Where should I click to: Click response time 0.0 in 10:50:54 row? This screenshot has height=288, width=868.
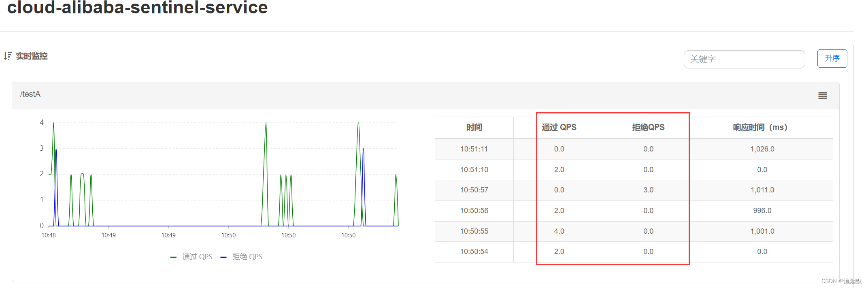[762, 252]
